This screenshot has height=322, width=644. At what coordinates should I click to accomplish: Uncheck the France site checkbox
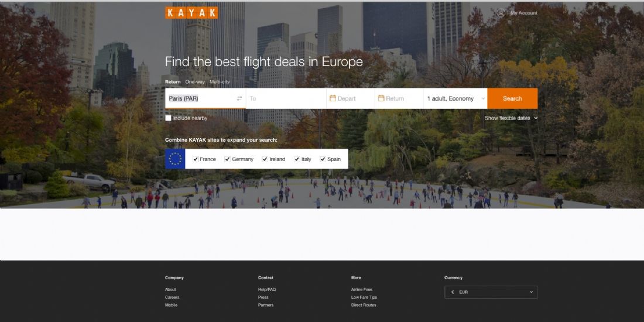tap(196, 159)
